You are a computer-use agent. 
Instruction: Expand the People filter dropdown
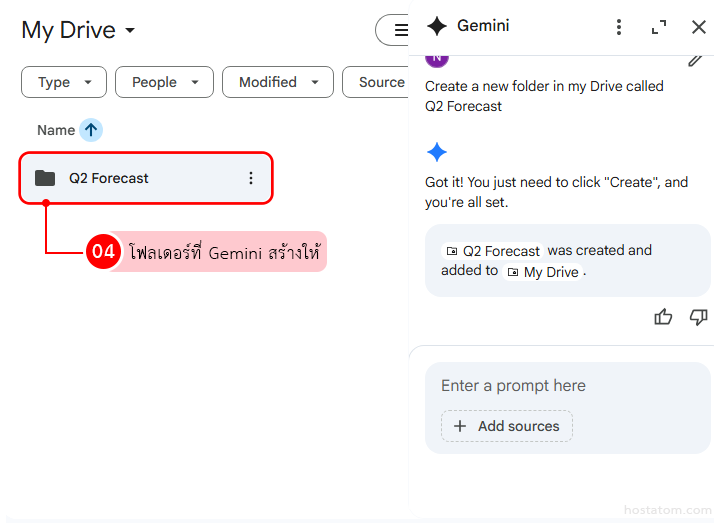pos(165,82)
